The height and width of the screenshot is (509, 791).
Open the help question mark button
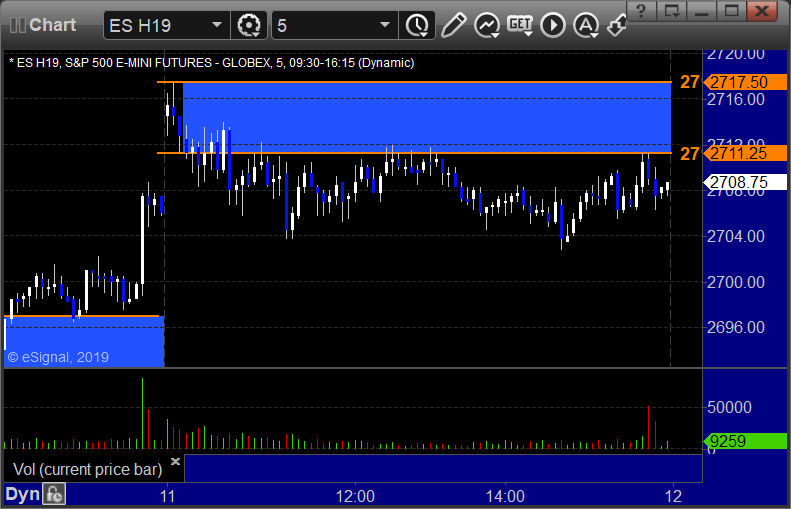click(x=641, y=10)
